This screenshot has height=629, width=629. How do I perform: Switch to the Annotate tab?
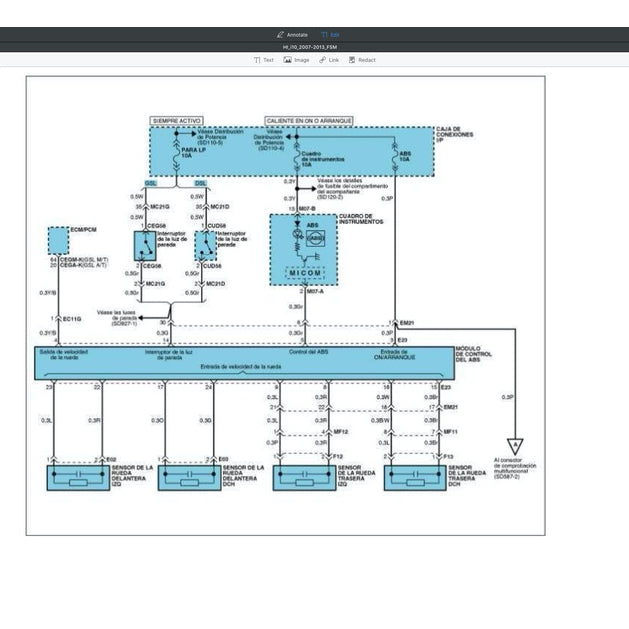tap(292, 34)
